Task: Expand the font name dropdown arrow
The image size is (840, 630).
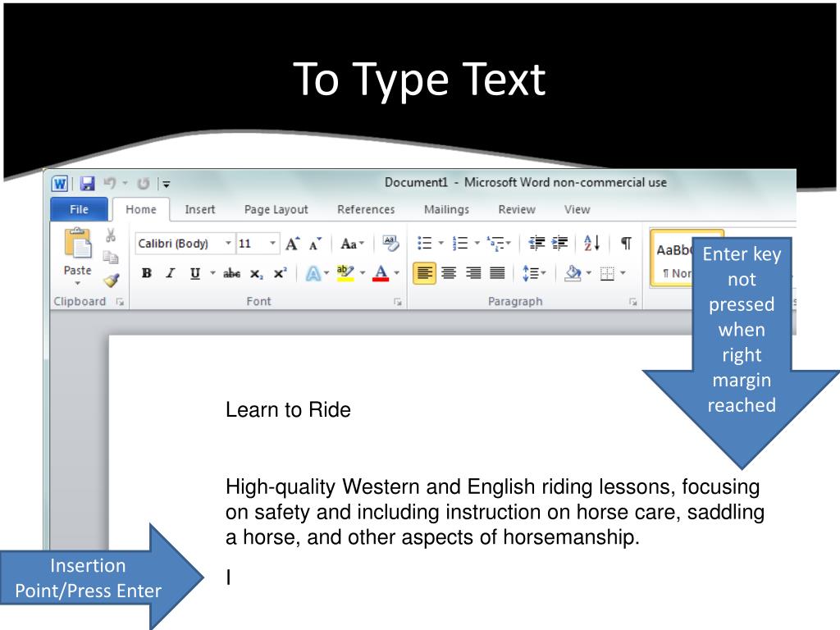Action: (228, 244)
